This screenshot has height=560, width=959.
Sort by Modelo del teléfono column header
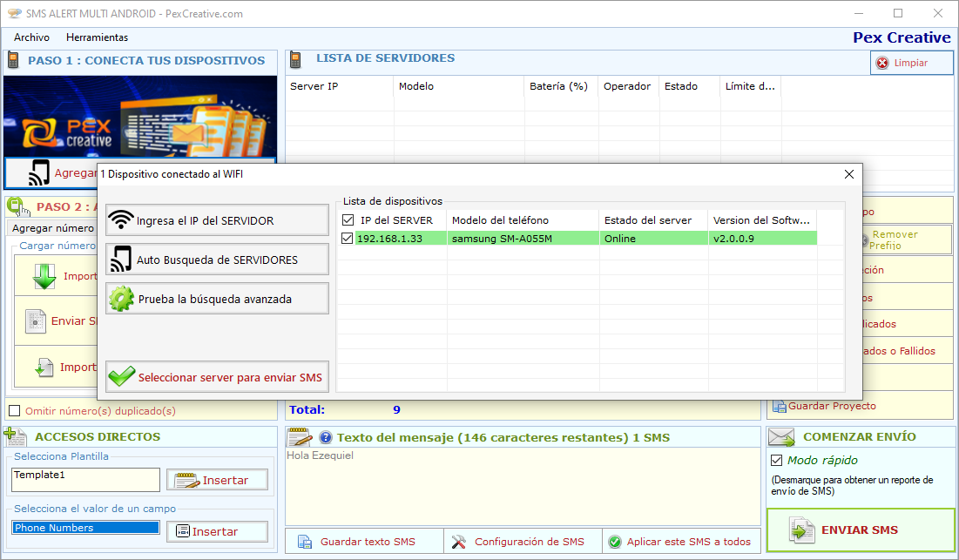pyautogui.click(x=523, y=220)
